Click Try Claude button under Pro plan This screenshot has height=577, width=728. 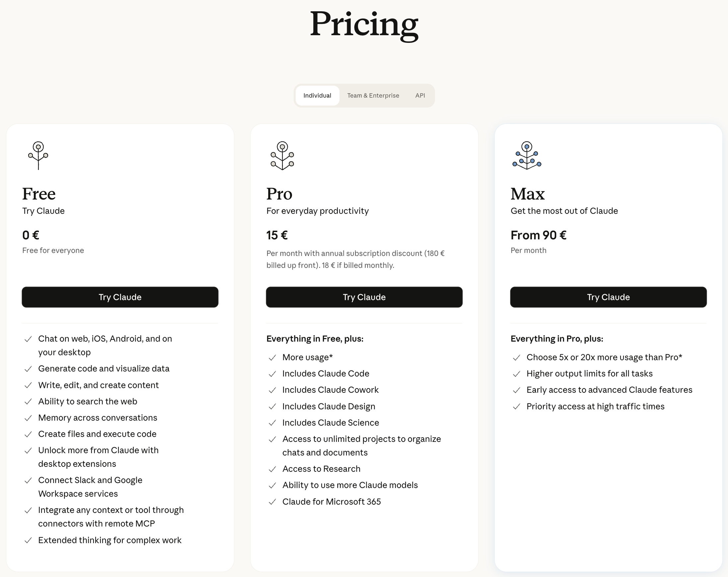click(364, 297)
